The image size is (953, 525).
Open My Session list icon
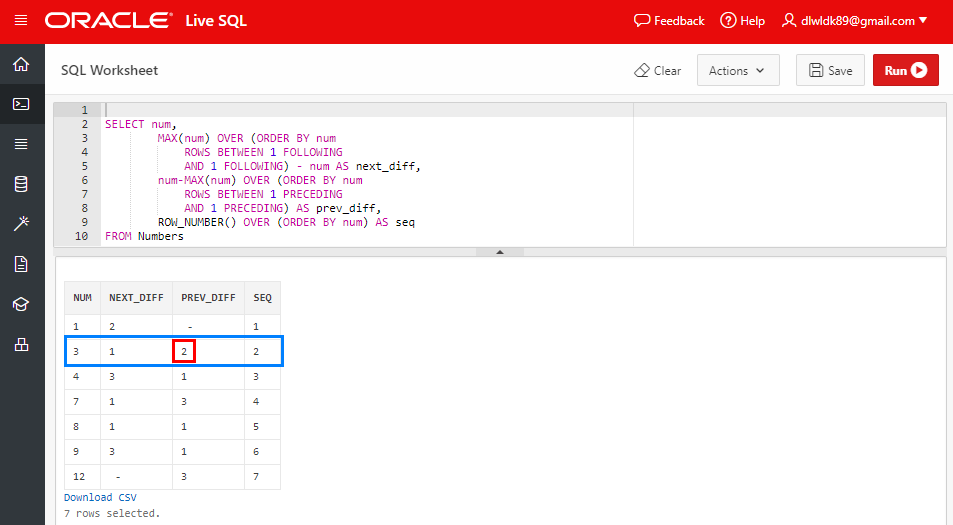point(21,144)
